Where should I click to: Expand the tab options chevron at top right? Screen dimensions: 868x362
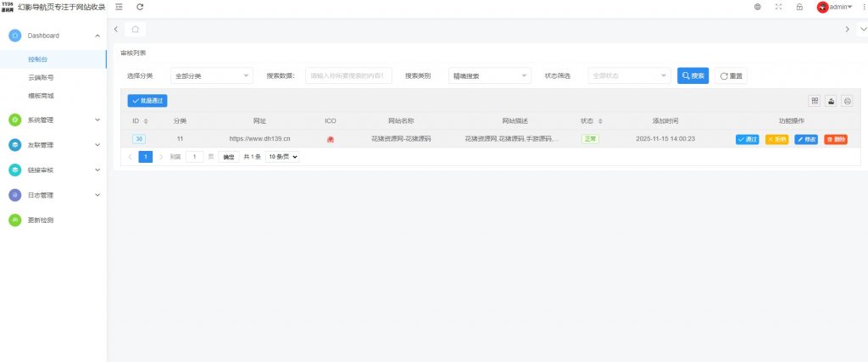click(x=862, y=29)
